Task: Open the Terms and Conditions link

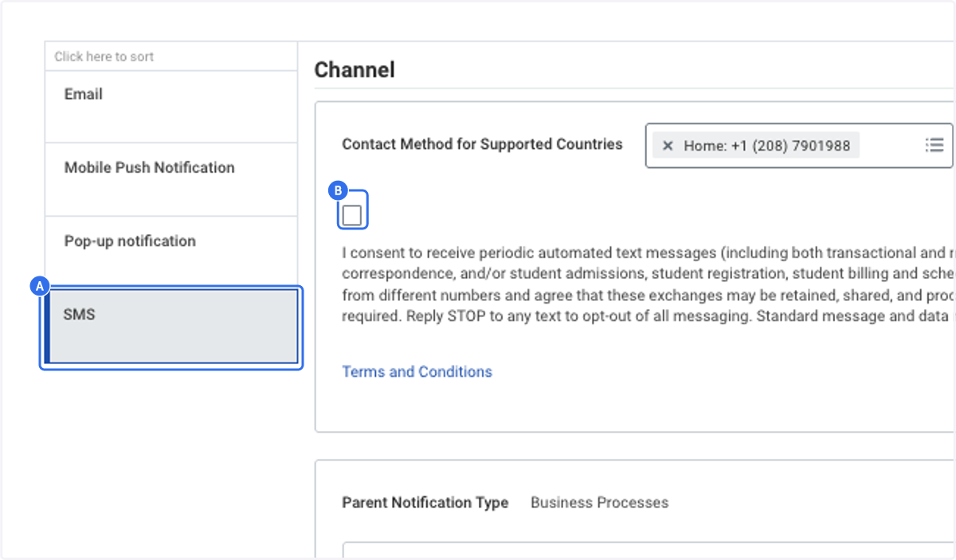Action: click(417, 372)
